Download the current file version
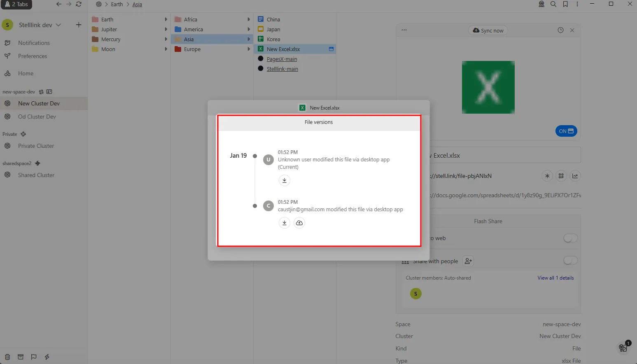The image size is (637, 364). [x=284, y=180]
